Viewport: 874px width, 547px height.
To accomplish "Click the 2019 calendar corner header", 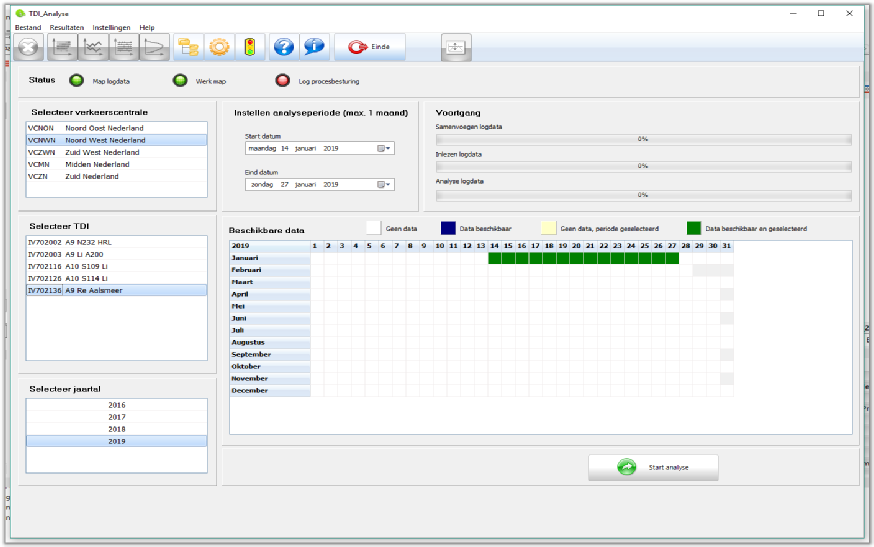I will click(270, 246).
